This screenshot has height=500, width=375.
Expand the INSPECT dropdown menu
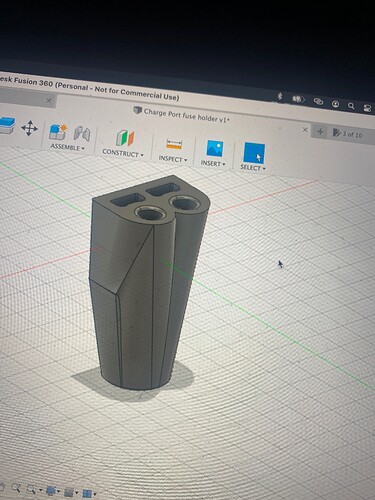[x=173, y=159]
